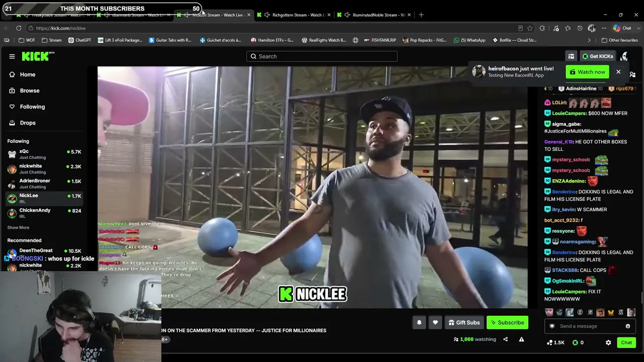644x362 pixels.
Task: Open the channel points 1.5K balance
Action: pyautogui.click(x=555, y=342)
